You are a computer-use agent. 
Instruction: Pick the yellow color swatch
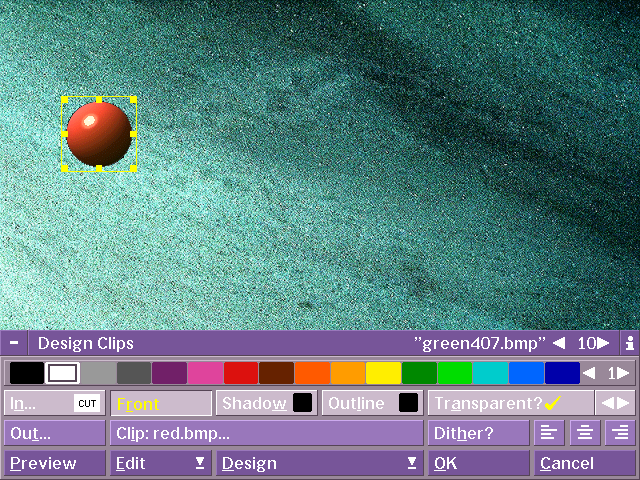[x=383, y=373]
